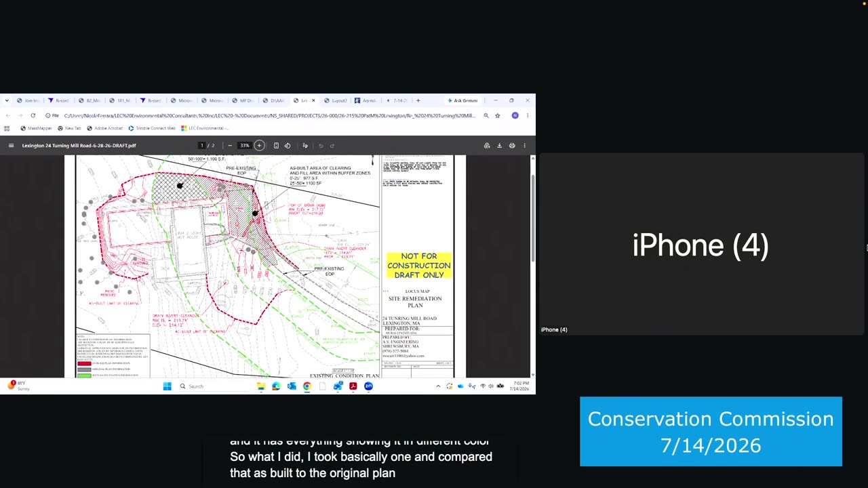Expand the browser tab search dropdown

click(x=7, y=100)
